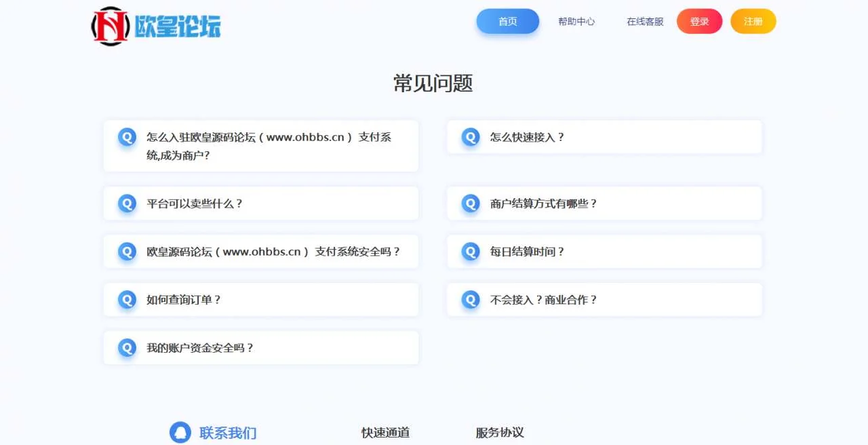This screenshot has height=445, width=868.
Task: Expand the 不会接入？商业合作？ question
Action: point(543,300)
